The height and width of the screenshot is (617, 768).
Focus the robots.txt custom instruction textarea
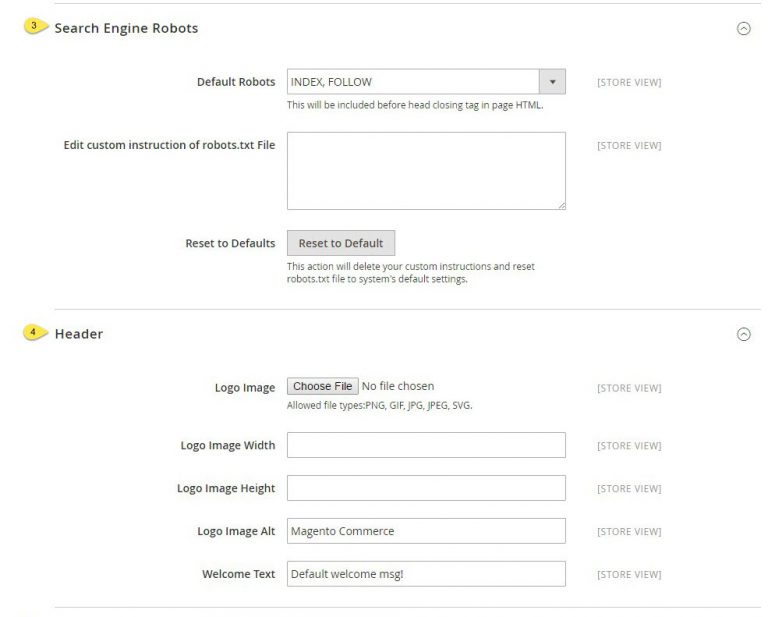tap(426, 171)
